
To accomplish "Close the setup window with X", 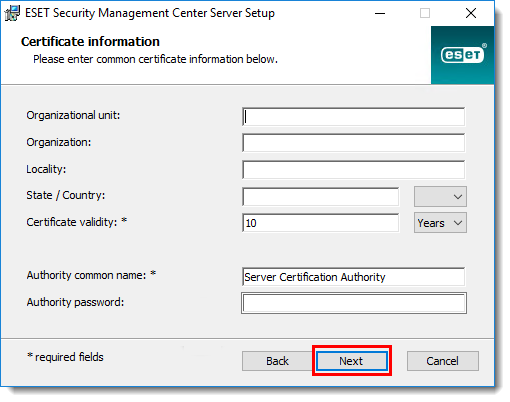I will 471,13.
